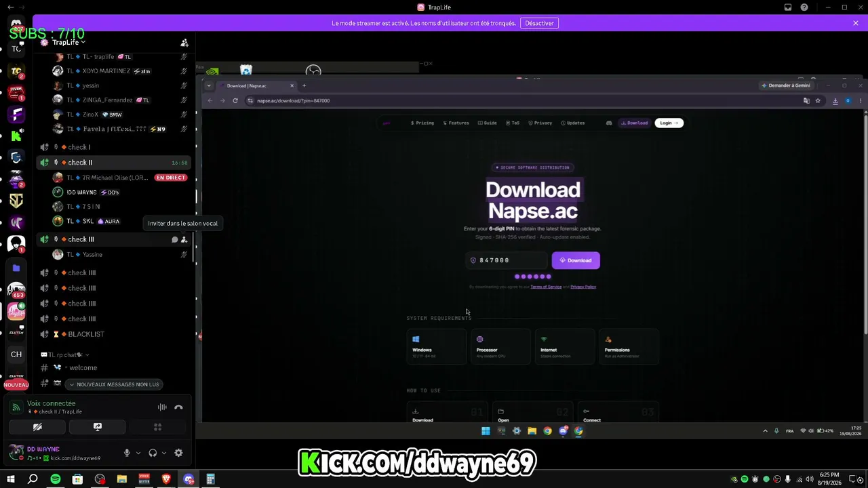Image resolution: width=868 pixels, height=488 pixels.
Task: Open Discord inbox icon in title bar
Action: (788, 7)
